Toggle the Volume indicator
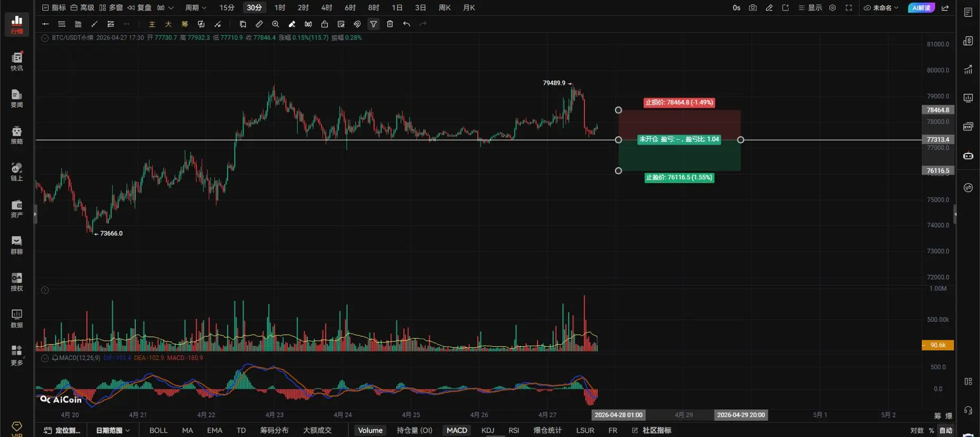The width and height of the screenshot is (980, 437). 370,430
